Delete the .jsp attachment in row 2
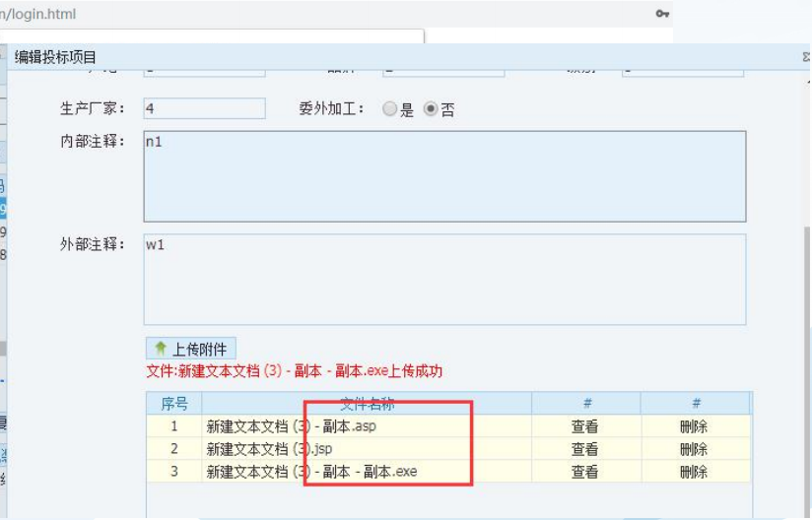812x520 pixels. [694, 449]
